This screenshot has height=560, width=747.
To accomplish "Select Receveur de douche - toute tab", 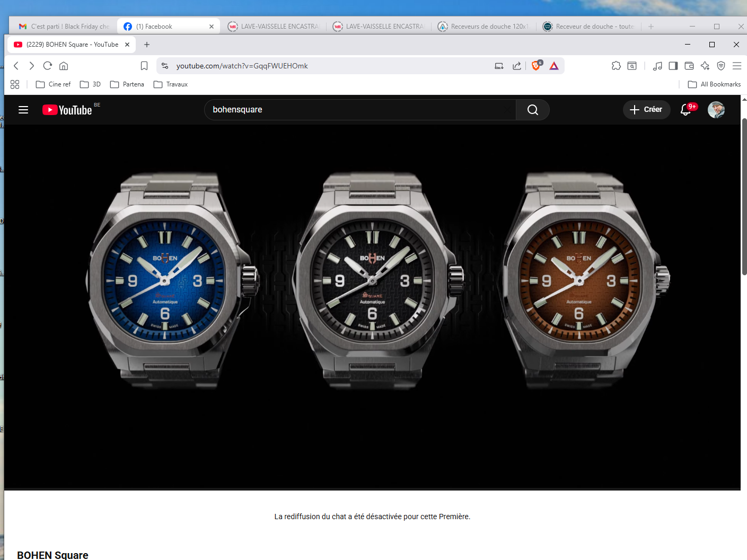I will 589,26.
